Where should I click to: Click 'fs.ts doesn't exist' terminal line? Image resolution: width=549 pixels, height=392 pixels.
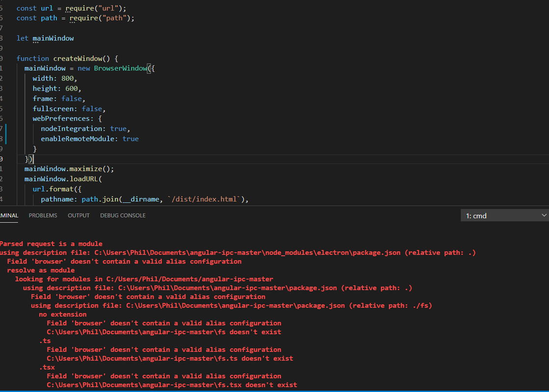pos(170,358)
